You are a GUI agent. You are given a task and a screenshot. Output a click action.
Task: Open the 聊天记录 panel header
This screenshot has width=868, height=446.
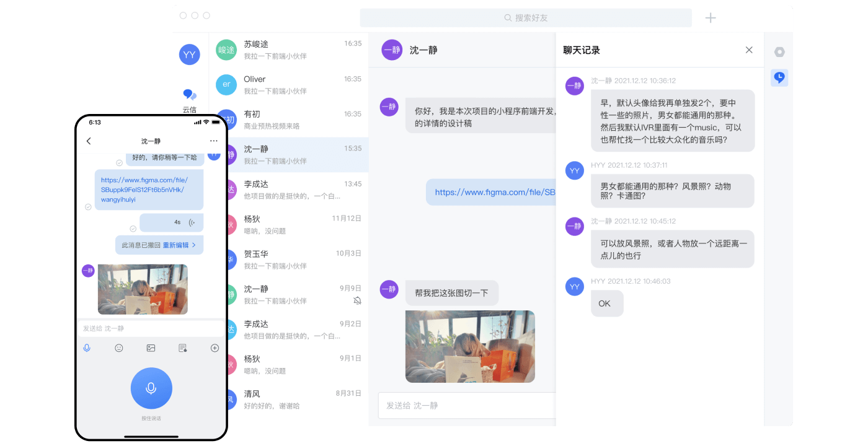(582, 50)
